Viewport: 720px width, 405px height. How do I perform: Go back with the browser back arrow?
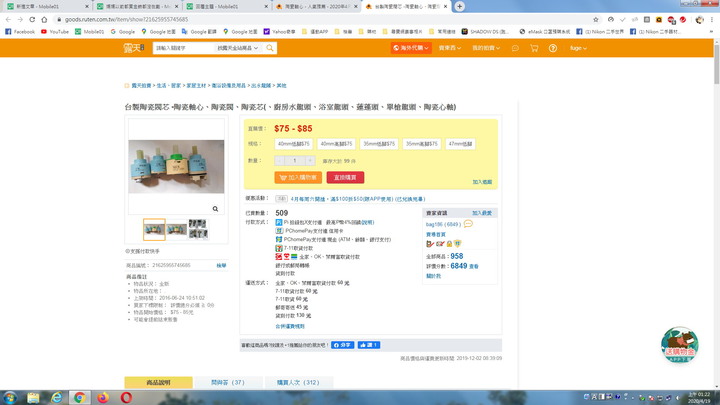(x=8, y=19)
